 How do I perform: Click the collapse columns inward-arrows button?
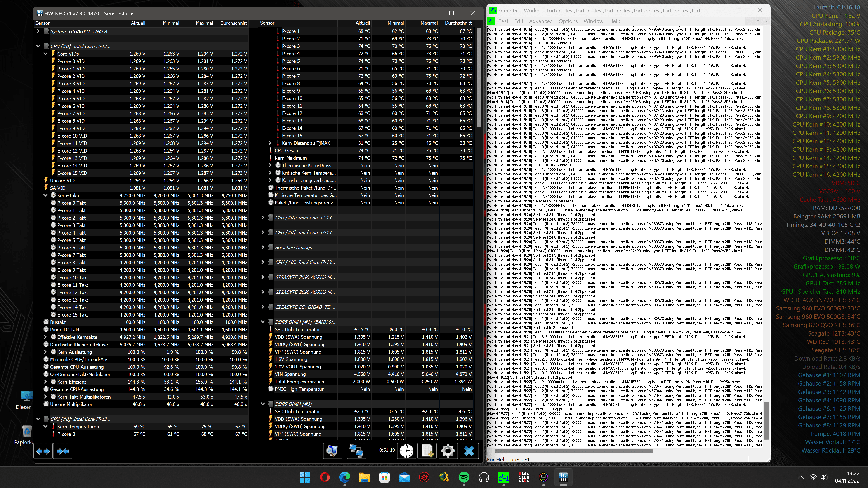point(63,451)
